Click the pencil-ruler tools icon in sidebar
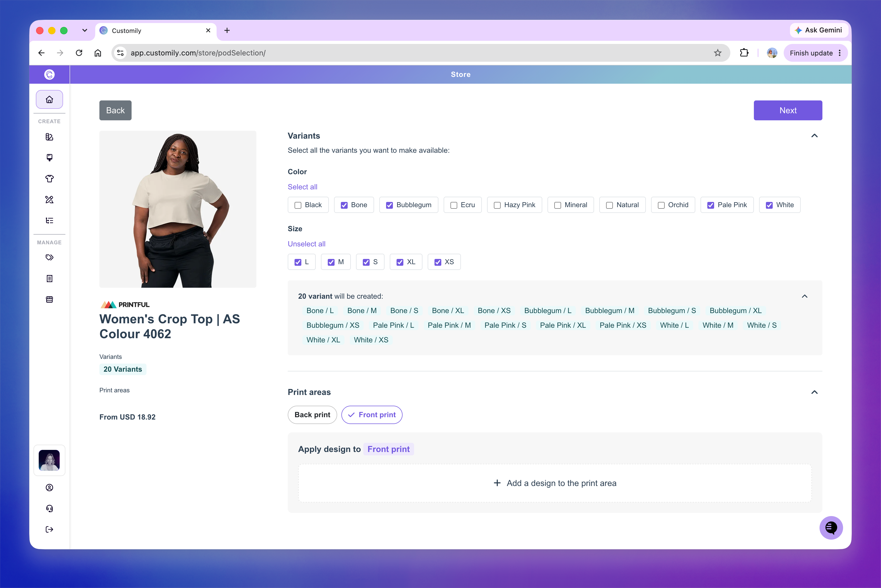Viewport: 881px width, 588px height. coord(49,200)
